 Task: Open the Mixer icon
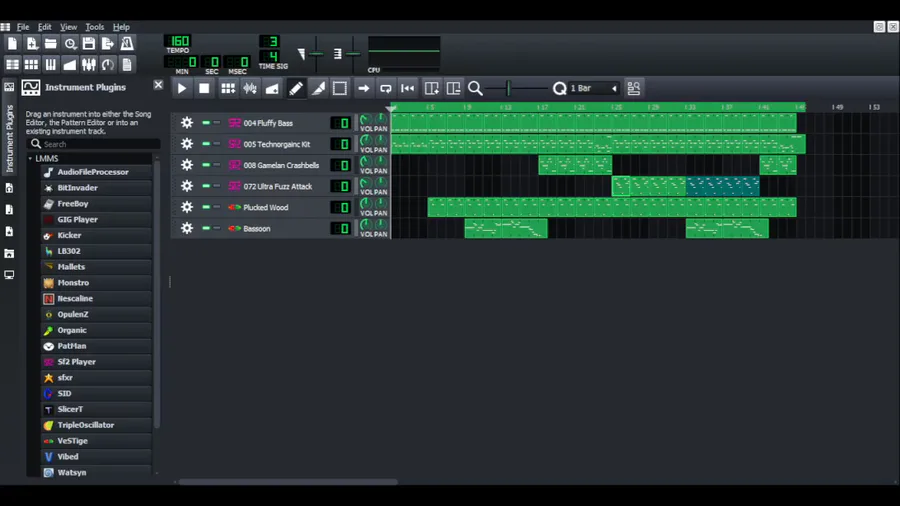point(88,64)
